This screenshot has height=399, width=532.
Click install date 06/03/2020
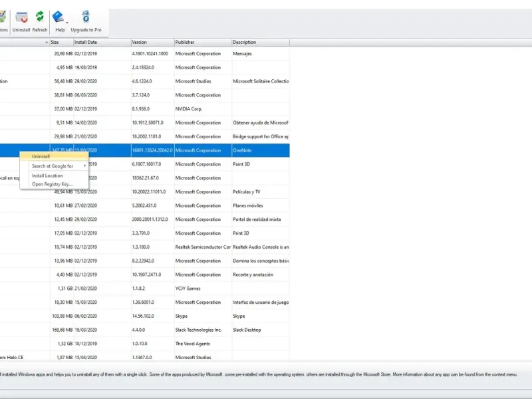[86, 95]
